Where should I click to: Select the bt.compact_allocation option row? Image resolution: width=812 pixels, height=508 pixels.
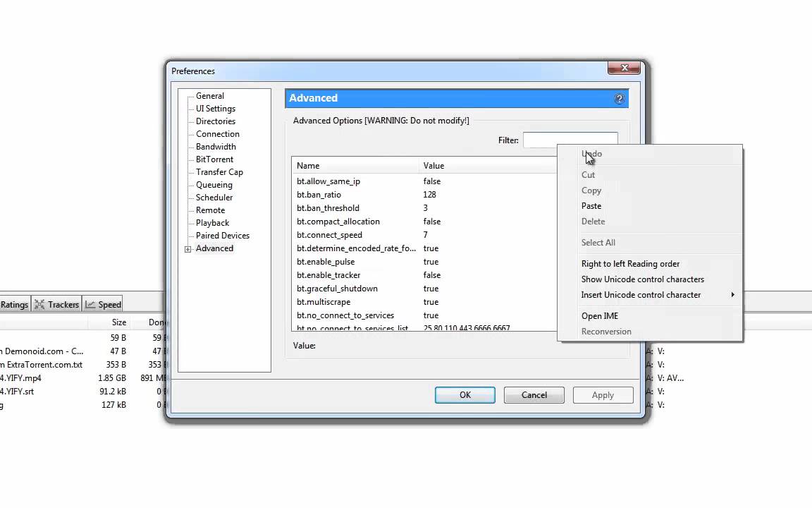pyautogui.click(x=424, y=222)
